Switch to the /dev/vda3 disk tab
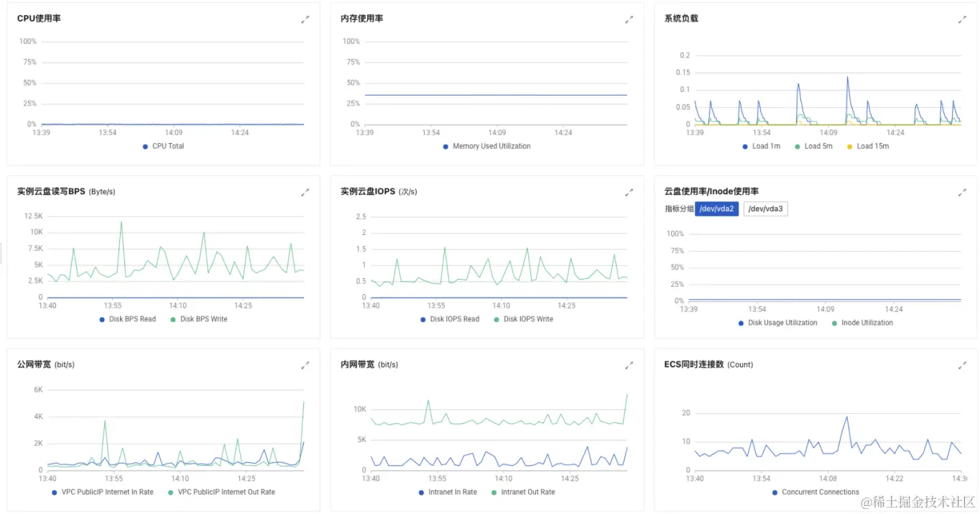The width and height of the screenshot is (980, 514). [765, 209]
